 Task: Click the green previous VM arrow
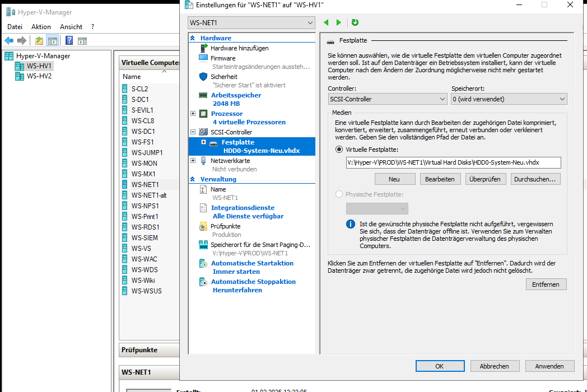click(x=326, y=22)
